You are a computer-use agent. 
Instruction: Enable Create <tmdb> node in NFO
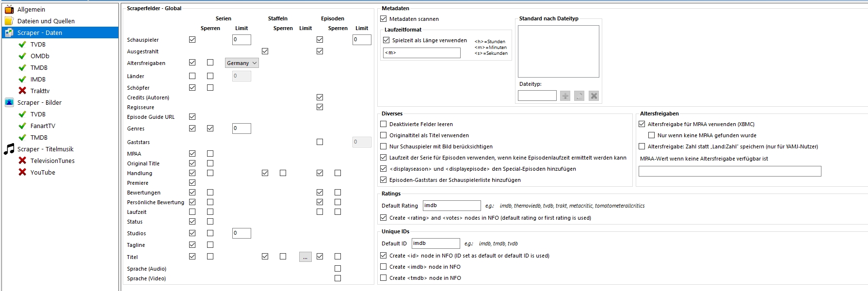coord(384,278)
